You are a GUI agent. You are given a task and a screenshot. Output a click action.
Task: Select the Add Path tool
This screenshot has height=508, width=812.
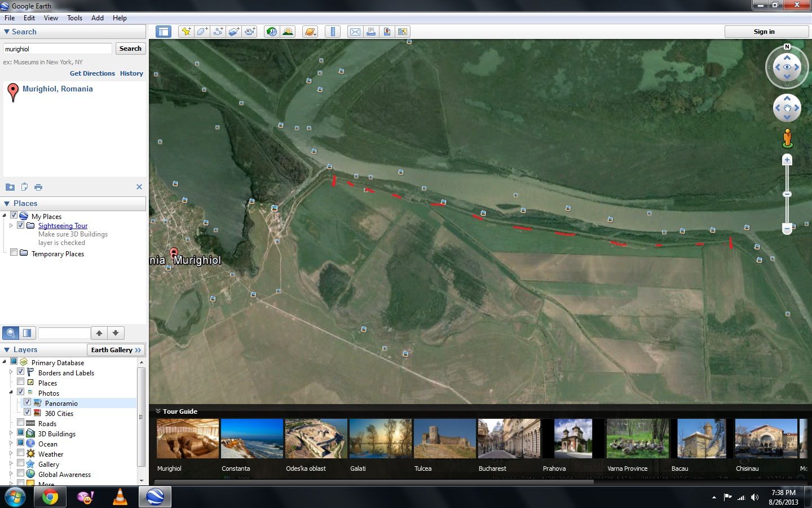coord(218,32)
